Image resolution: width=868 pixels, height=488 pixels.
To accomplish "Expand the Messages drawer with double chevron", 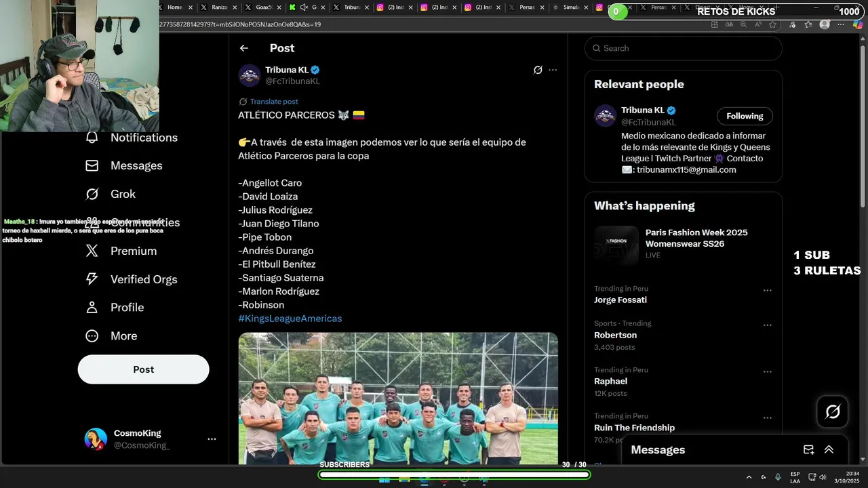I will click(829, 449).
